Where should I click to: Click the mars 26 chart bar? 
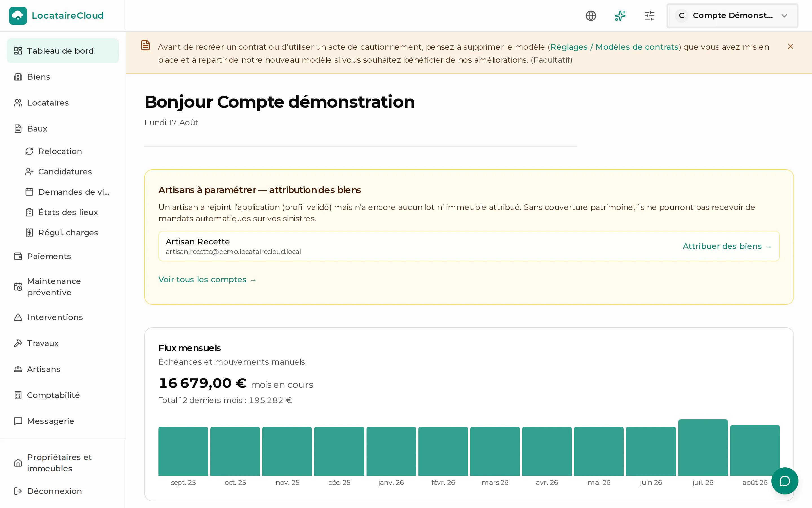tap(495, 451)
